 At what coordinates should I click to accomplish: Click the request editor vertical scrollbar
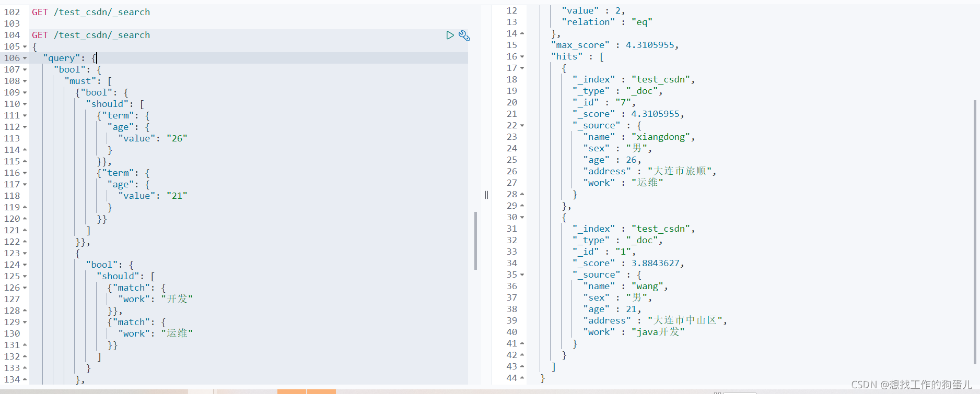[x=475, y=241]
